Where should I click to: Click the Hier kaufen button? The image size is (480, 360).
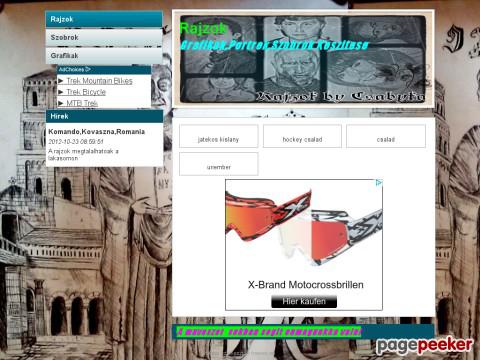[304, 301]
